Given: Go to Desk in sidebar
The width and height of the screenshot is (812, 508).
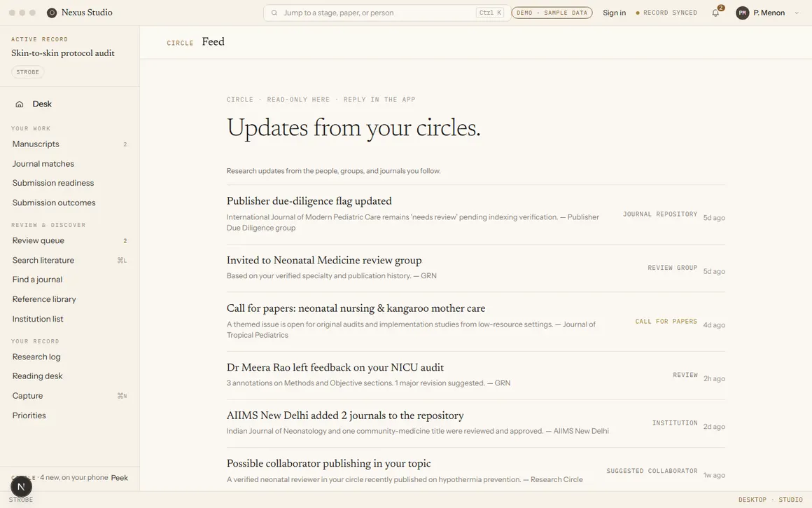Looking at the screenshot, I should (42, 104).
